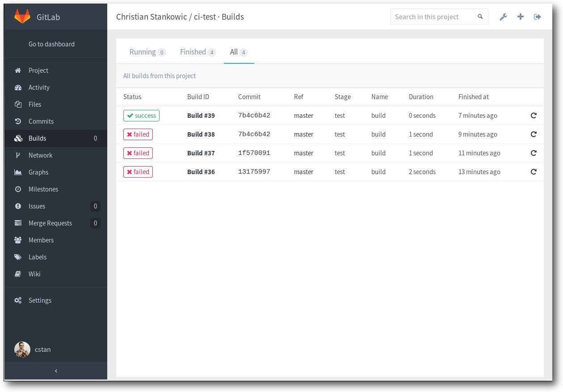
Task: Retry Build #36 using its refresh icon
Action: point(534,172)
